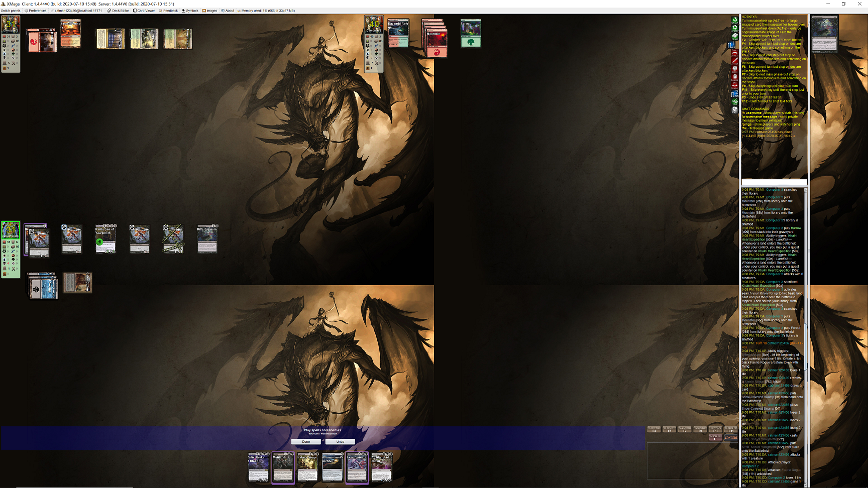Click the chat message input field
This screenshot has width=868, height=488.
[x=774, y=182]
